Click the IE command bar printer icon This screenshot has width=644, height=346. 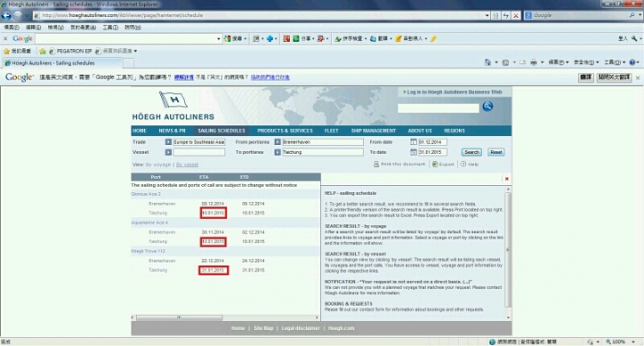[x=533, y=63]
